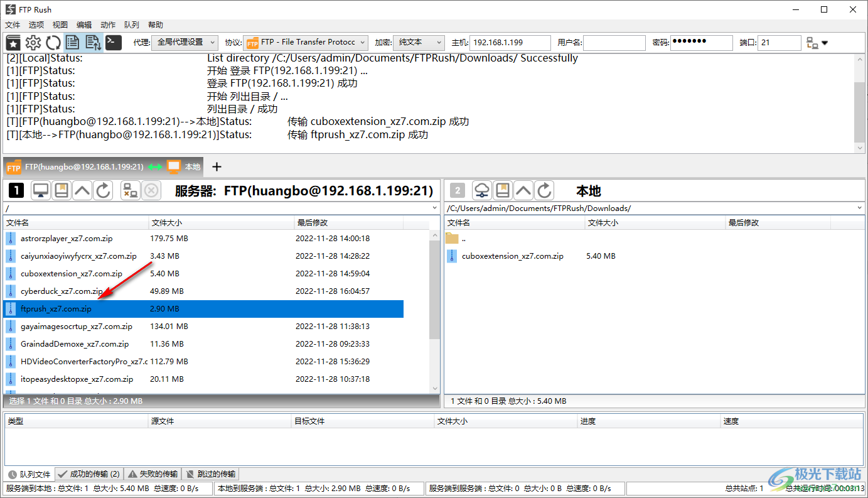Open the 视图 menu
Image resolution: width=868 pixels, height=498 pixels.
pos(60,25)
